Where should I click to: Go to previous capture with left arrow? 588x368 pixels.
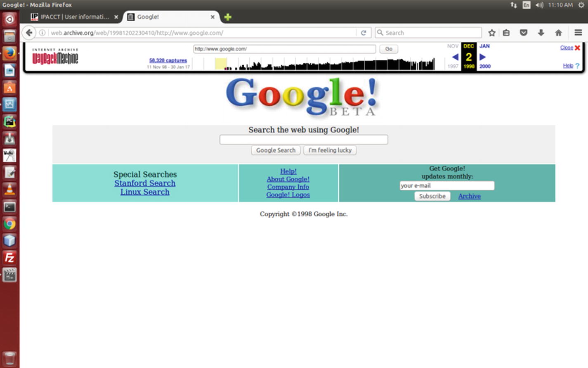(x=455, y=57)
